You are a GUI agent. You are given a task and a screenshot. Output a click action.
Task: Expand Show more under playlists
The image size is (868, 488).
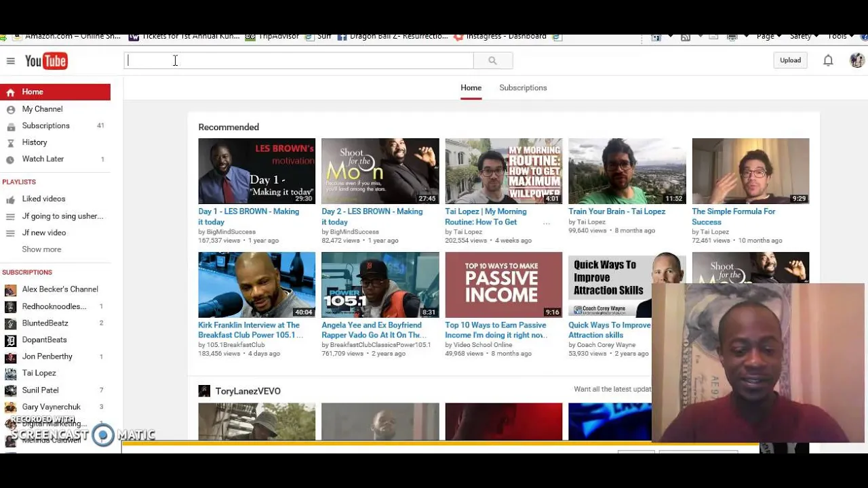click(41, 249)
